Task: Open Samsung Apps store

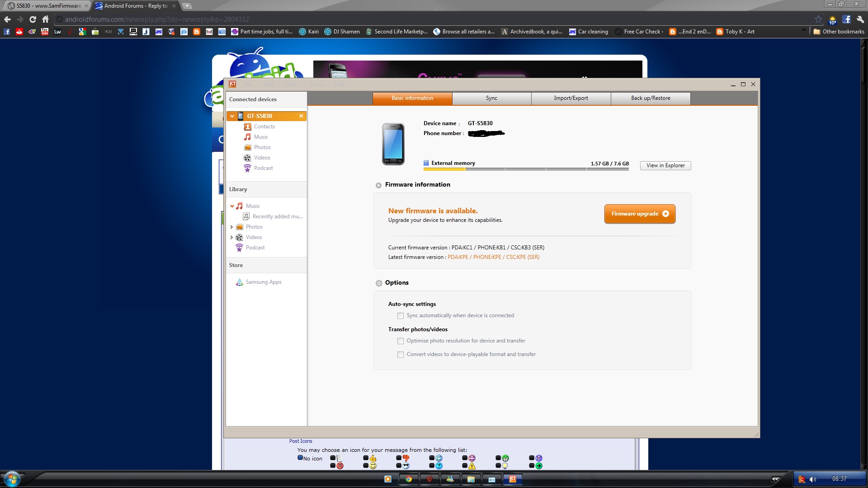Action: pos(263,282)
